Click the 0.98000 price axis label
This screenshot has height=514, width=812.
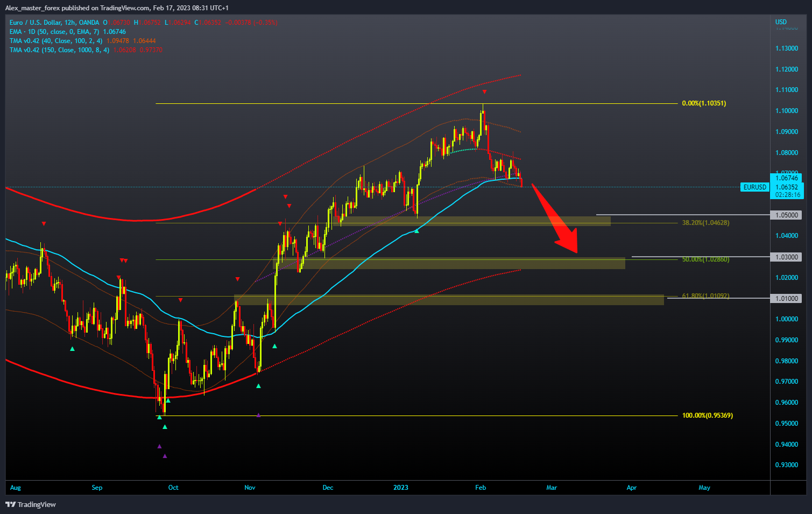[x=786, y=361]
